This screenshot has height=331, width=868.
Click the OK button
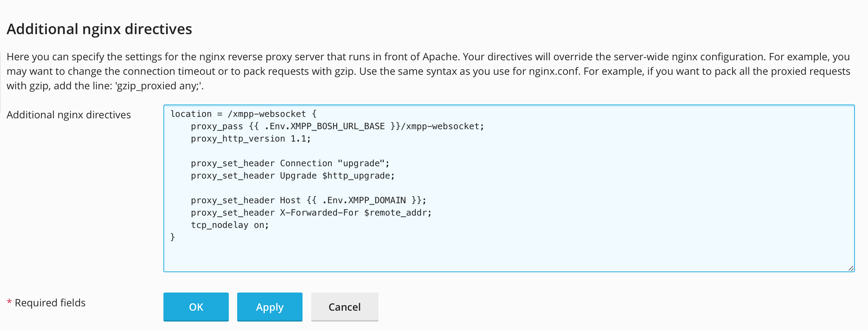click(196, 307)
